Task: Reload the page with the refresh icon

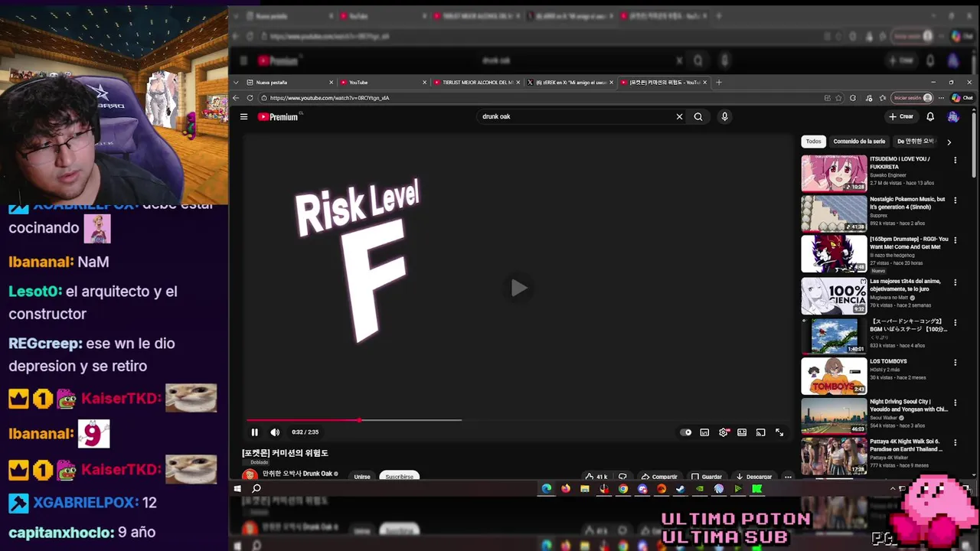Action: coord(250,98)
